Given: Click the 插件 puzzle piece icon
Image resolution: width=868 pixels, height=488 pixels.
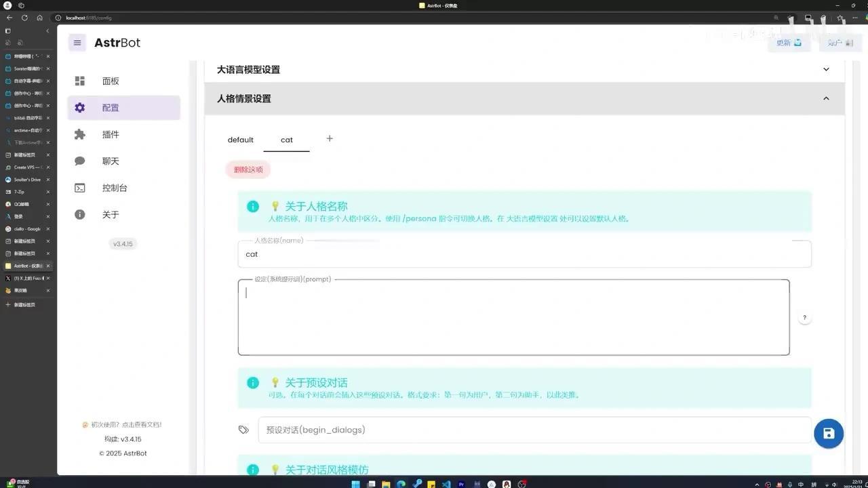Looking at the screenshot, I should point(80,134).
